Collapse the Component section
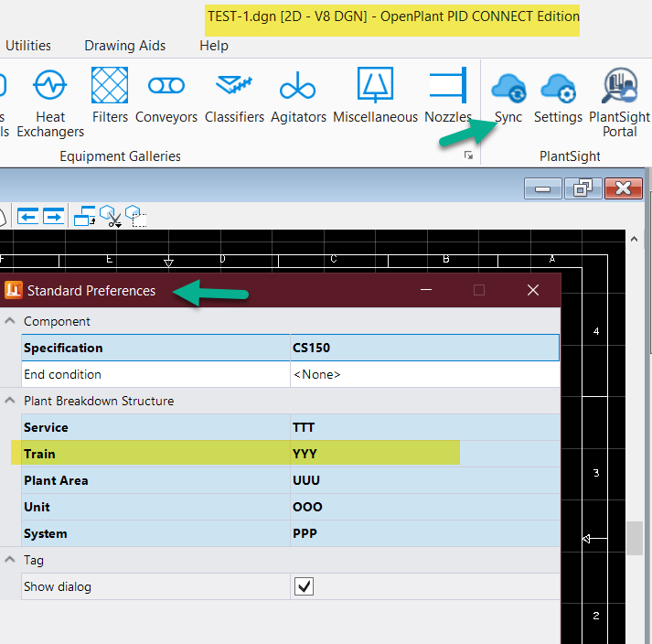Image resolution: width=652 pixels, height=644 pixels. coord(10,321)
